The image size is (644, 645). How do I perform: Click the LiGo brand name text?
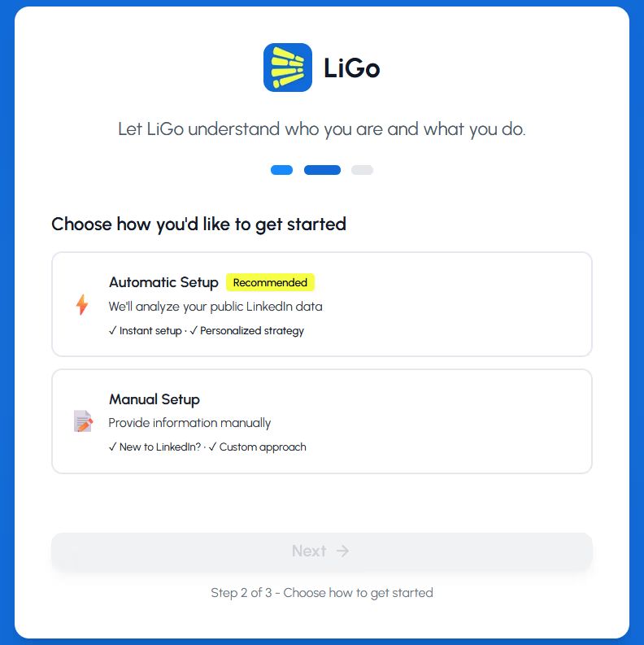tap(351, 68)
